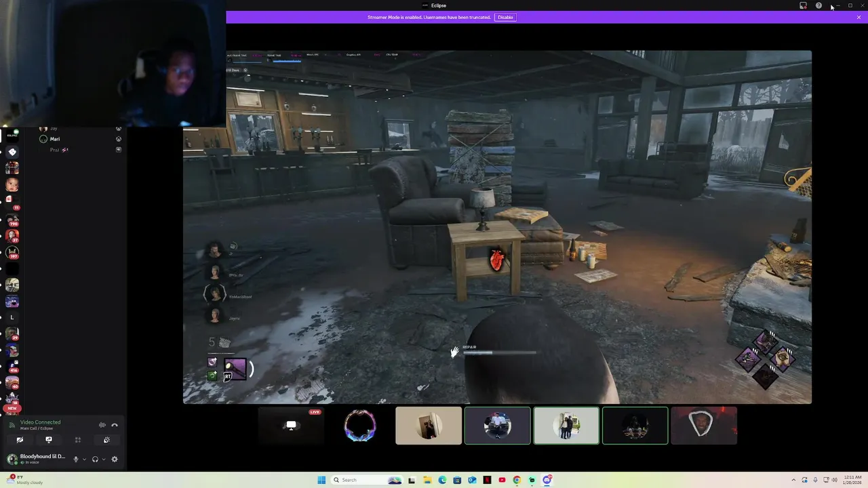
Task: Switch to Discord taskbar icon
Action: click(547, 480)
